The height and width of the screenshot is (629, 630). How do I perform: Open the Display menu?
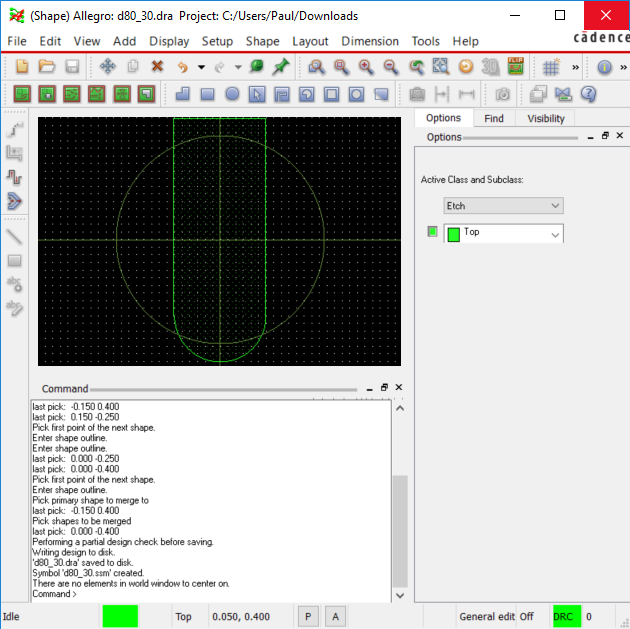169,41
